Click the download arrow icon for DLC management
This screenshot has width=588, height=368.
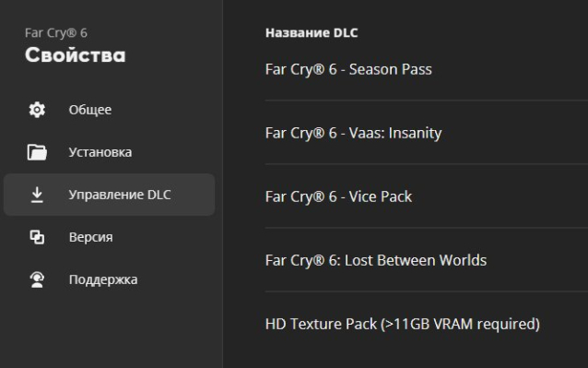[37, 195]
